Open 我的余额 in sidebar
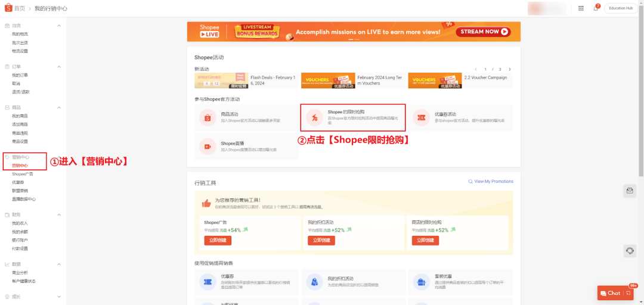The image size is (644, 305). click(x=20, y=232)
